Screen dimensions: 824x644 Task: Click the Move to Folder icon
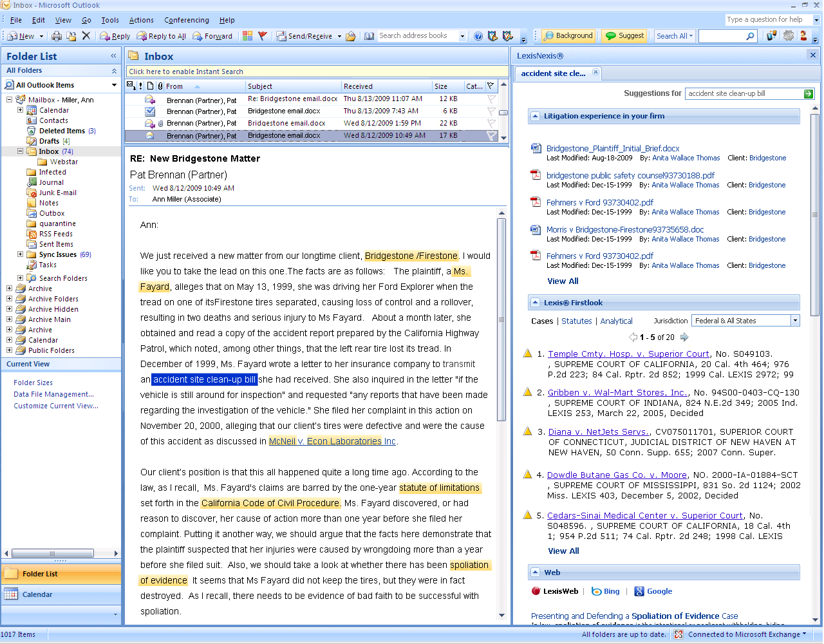(x=71, y=36)
